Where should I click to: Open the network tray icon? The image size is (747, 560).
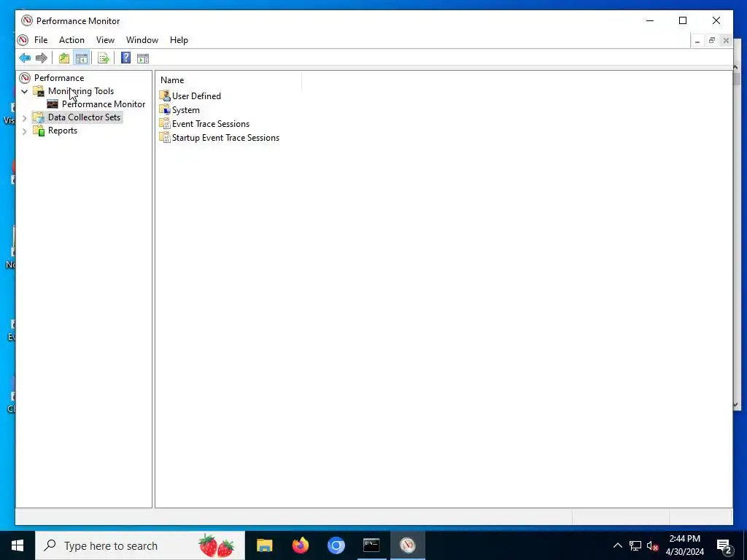(635, 545)
